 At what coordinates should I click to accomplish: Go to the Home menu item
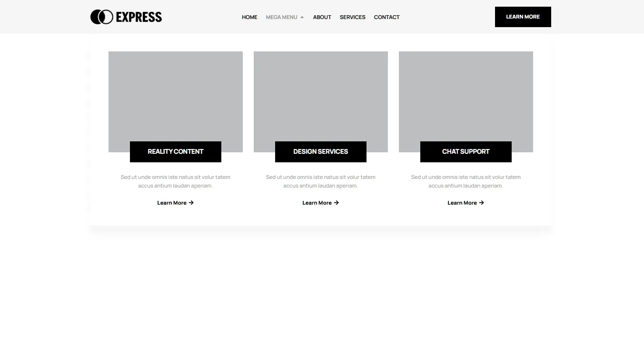pos(249,17)
